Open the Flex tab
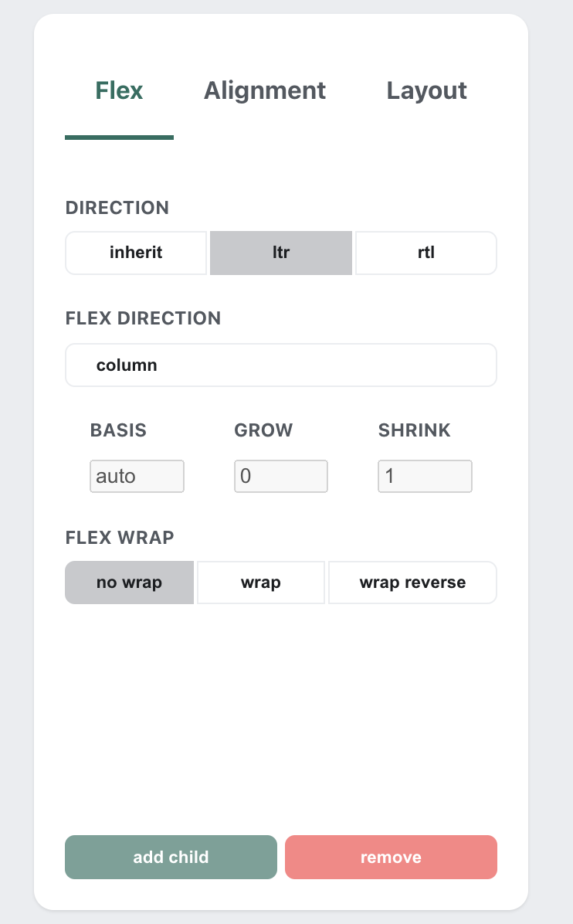The image size is (573, 924). tap(118, 90)
